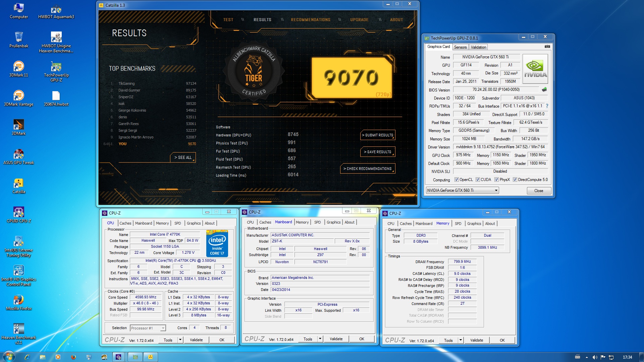Screen dimensions: 644x362
Task: Open the Catzilla desktop shortcut
Action: coord(19,186)
